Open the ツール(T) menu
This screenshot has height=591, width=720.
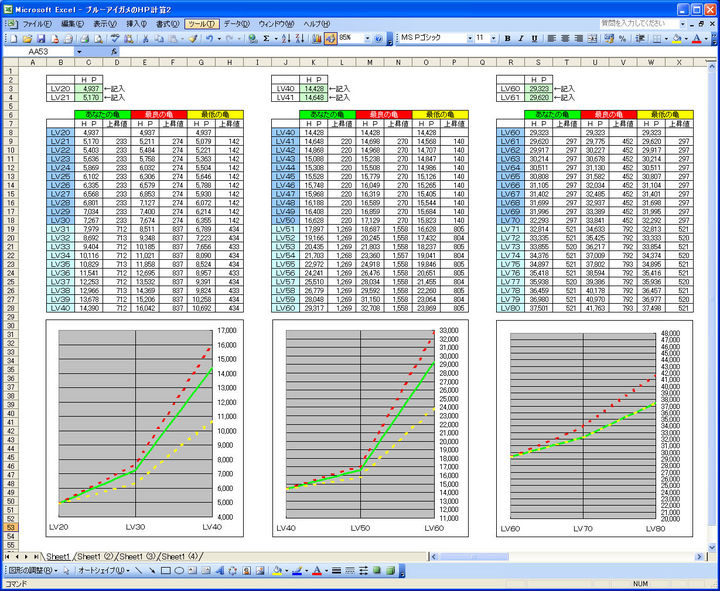click(202, 24)
